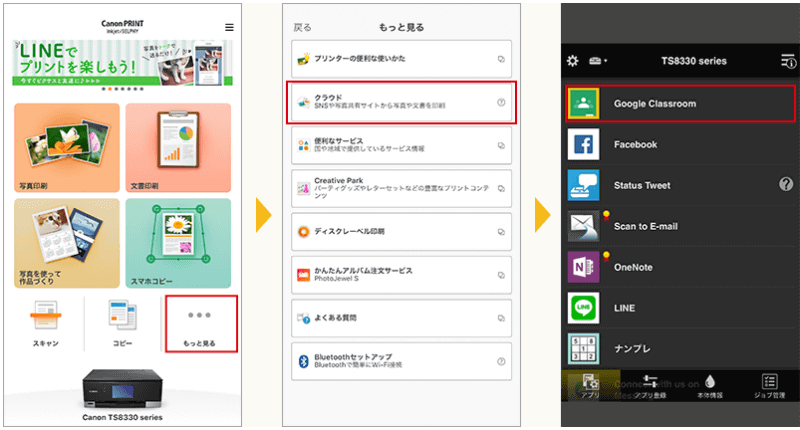Click external-link icon on かんたんアルバム注文サービス row

pyautogui.click(x=501, y=275)
